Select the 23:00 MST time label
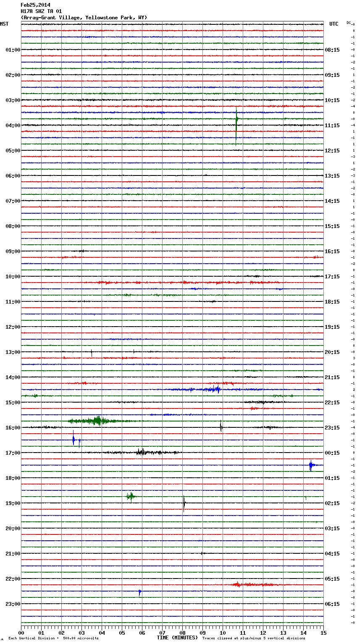The width and height of the screenshot is (357, 644). coord(13,604)
